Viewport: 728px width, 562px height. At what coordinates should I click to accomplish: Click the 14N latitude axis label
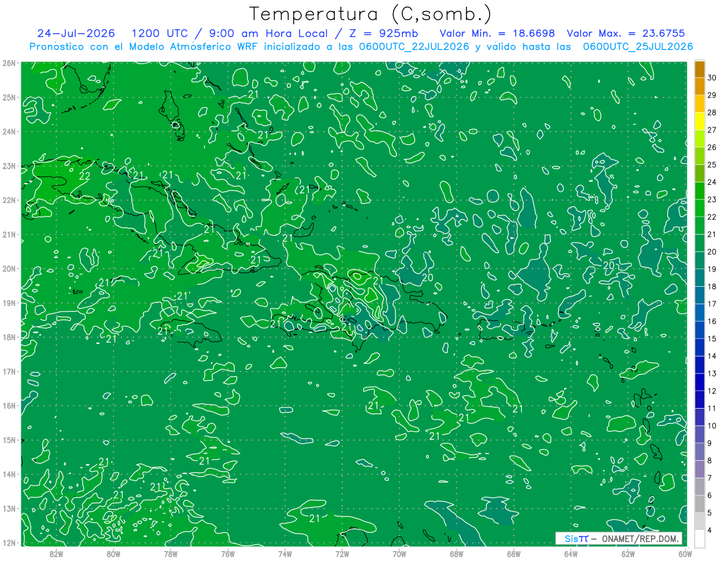[8, 474]
